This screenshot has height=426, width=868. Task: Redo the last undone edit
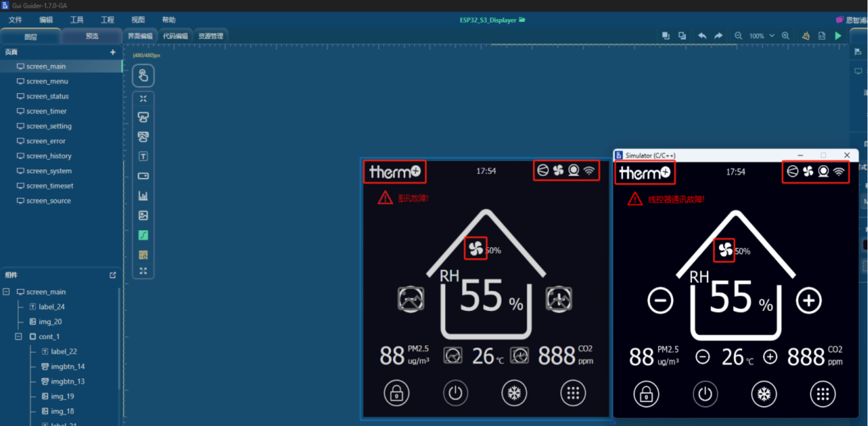click(x=718, y=36)
